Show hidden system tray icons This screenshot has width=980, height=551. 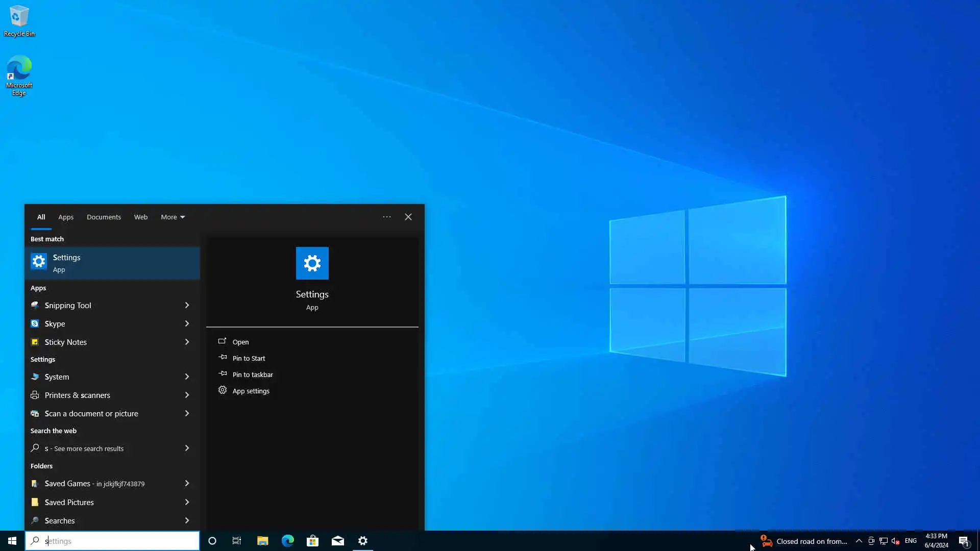click(x=859, y=541)
